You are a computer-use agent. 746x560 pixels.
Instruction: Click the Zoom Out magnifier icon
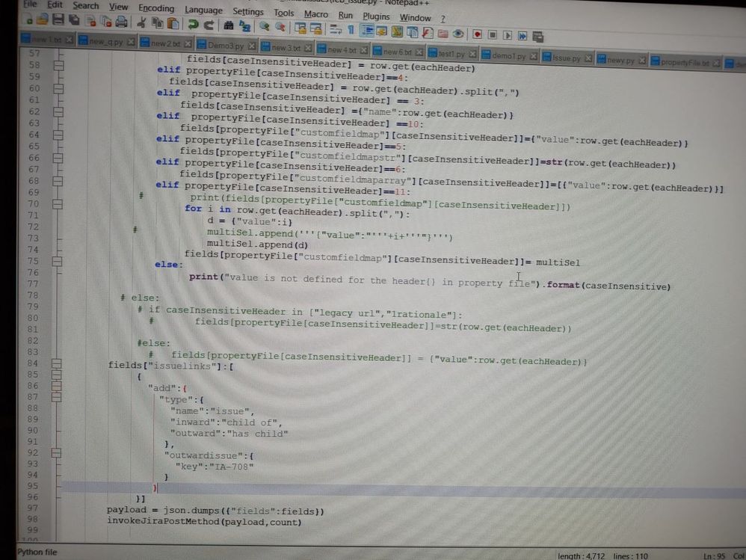pyautogui.click(x=281, y=27)
